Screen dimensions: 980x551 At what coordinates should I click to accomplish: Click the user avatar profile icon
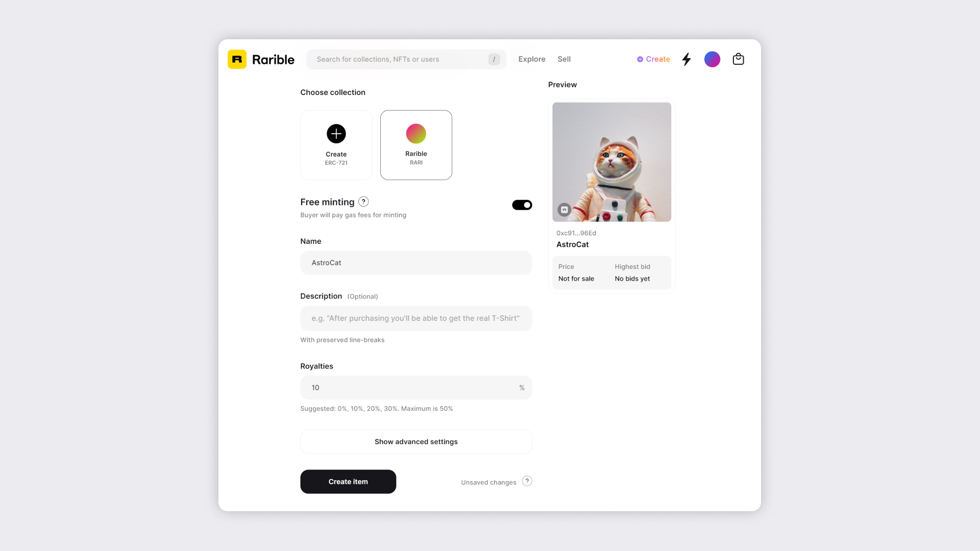[x=712, y=59]
